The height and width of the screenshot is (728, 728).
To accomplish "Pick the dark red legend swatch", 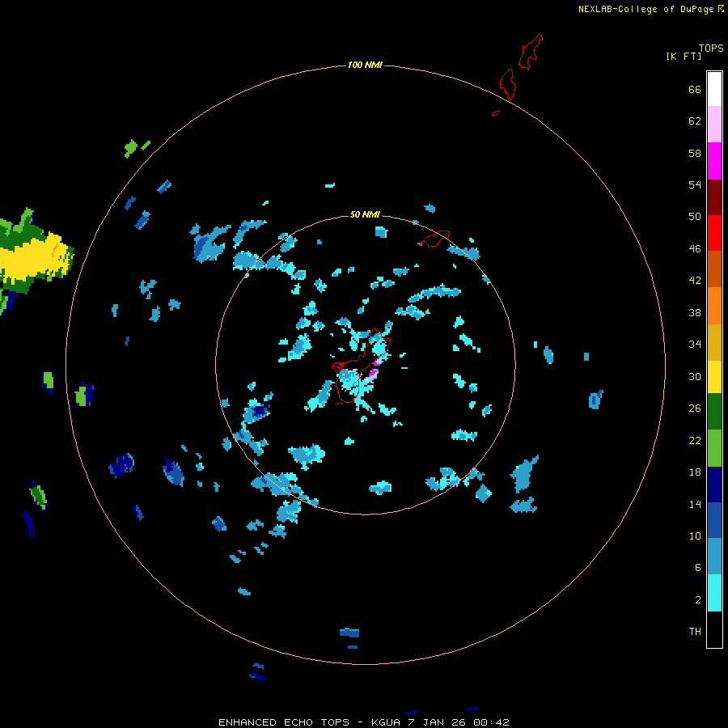I will pos(714,197).
